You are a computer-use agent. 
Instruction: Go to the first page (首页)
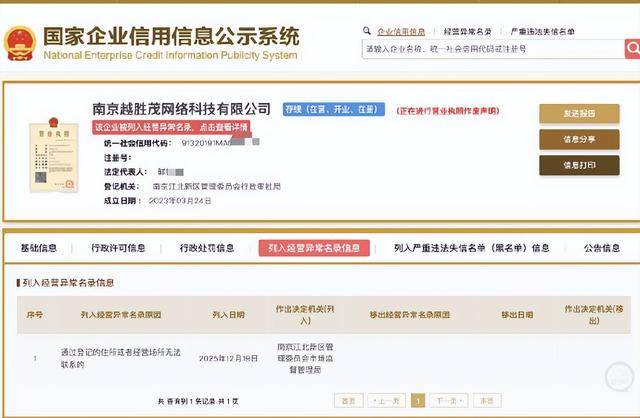tap(348, 400)
